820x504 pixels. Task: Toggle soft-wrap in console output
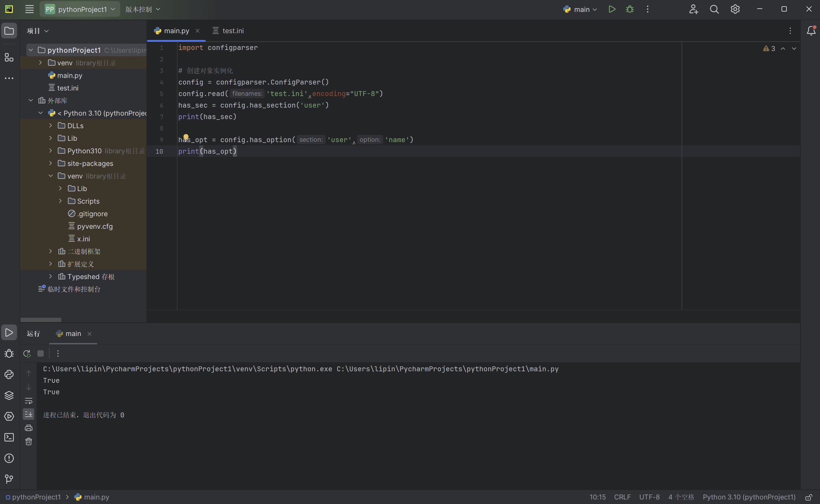29,401
